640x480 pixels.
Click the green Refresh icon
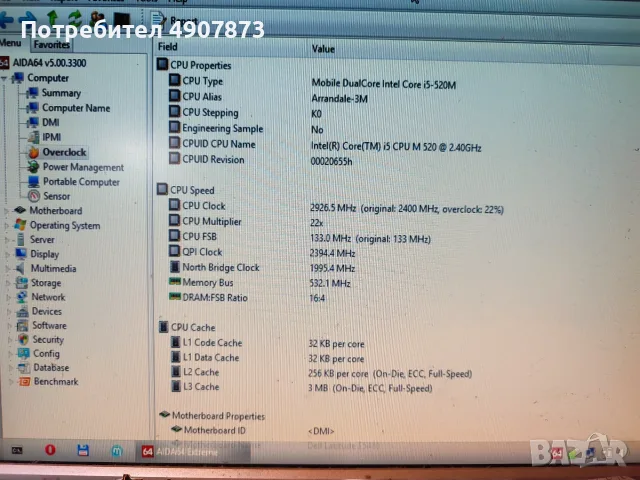(x=75, y=18)
